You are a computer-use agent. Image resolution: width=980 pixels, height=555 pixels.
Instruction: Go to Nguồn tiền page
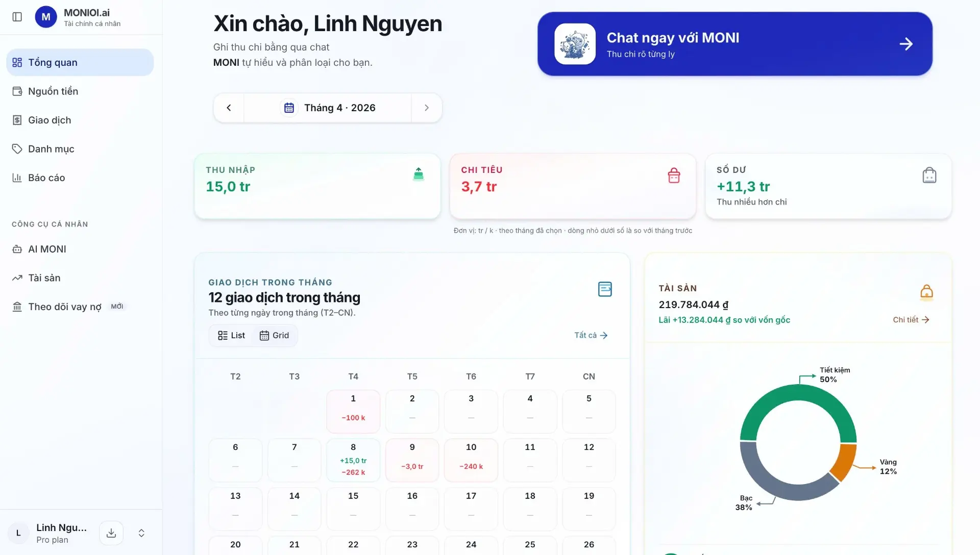coord(80,91)
